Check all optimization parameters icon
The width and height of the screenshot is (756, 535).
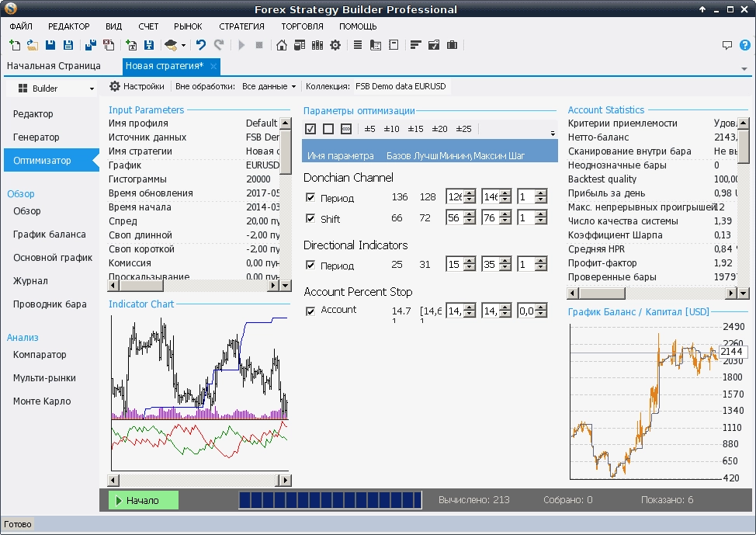coord(310,129)
